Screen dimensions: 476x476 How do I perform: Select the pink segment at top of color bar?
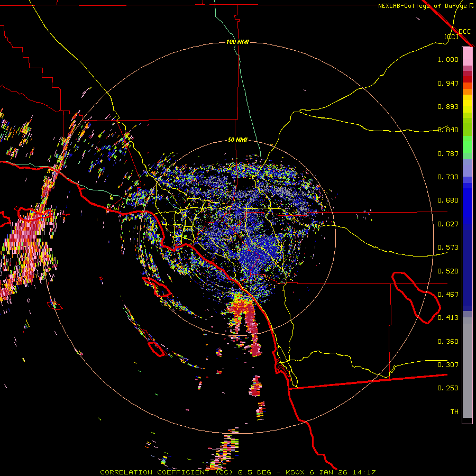(467, 56)
